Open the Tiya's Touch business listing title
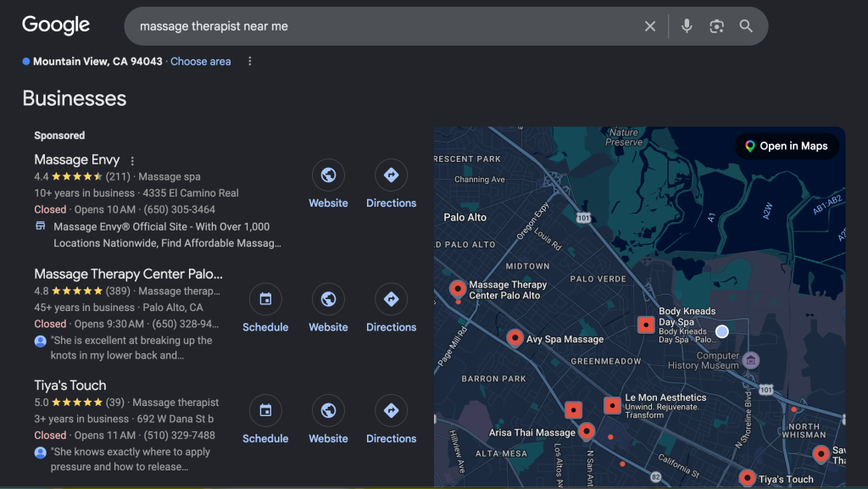868x489 pixels. [x=70, y=385]
